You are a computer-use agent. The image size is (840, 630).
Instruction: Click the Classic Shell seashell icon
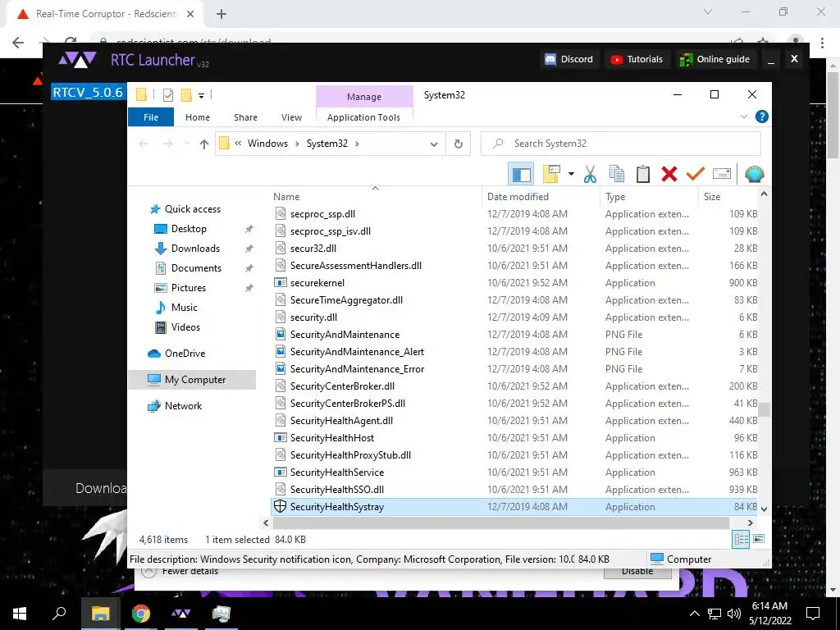coord(755,174)
